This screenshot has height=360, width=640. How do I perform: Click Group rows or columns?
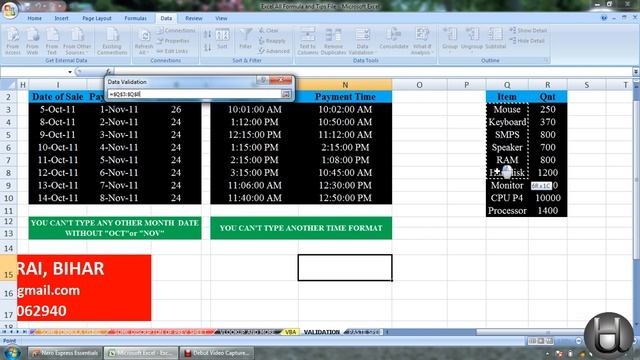(x=450, y=39)
